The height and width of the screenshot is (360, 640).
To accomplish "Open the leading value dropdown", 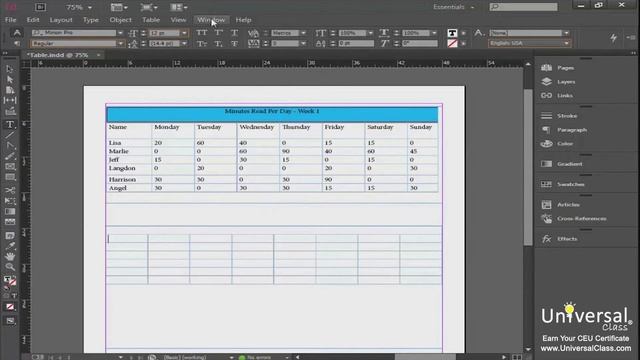I will pyautogui.click(x=184, y=43).
